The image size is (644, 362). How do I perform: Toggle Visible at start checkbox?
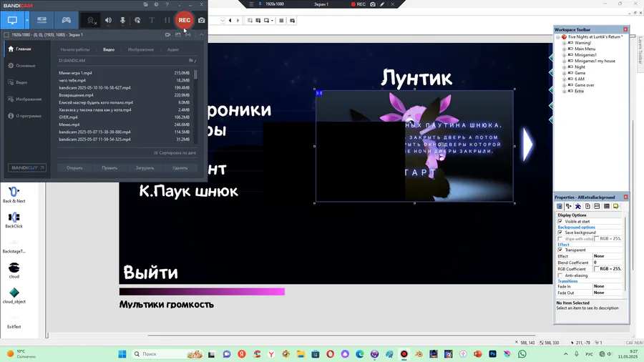560,221
